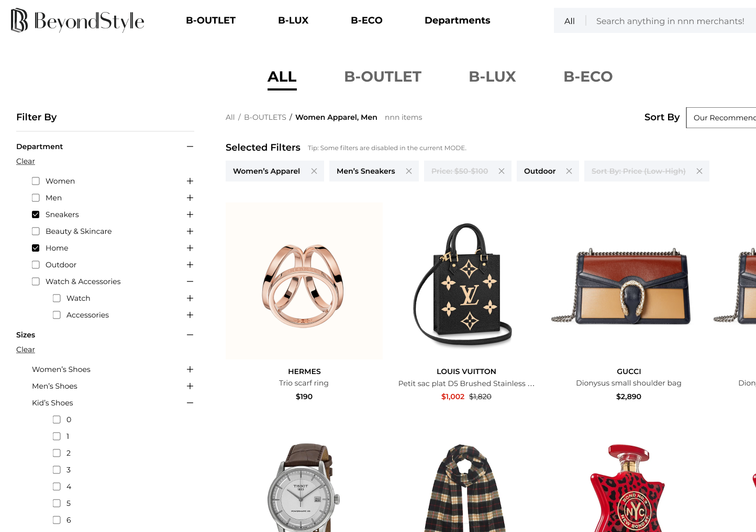
Task: Switch to the B-LUX tab
Action: coord(492,77)
